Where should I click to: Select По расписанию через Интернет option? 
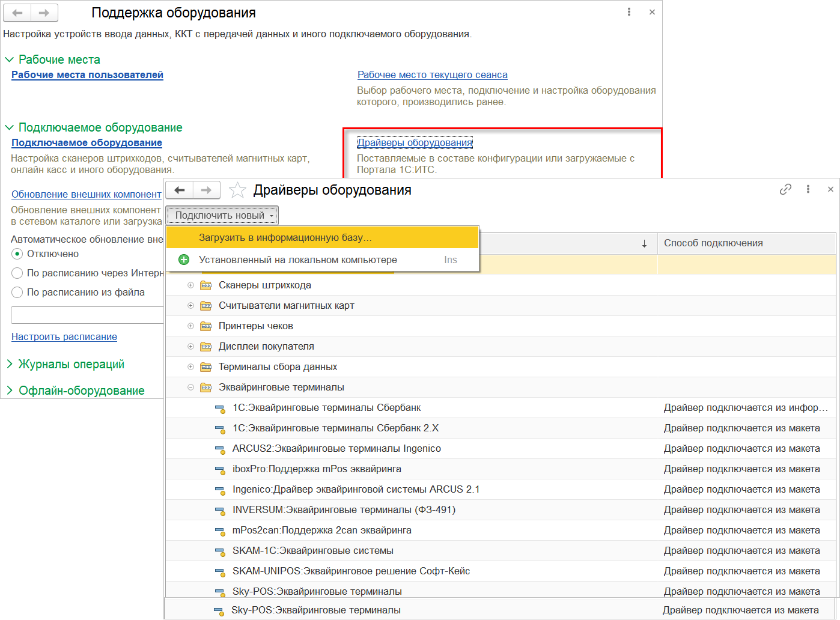(x=17, y=273)
